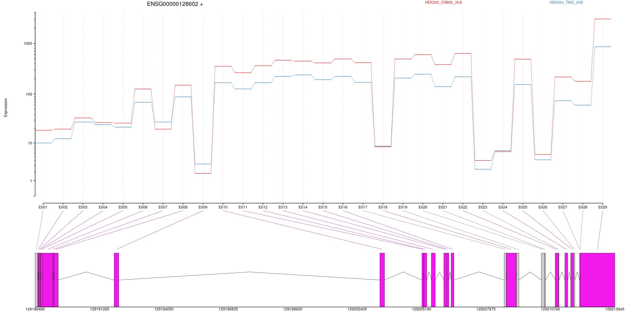Click exon label E027
This screenshot has width=644, height=322.
pos(563,207)
